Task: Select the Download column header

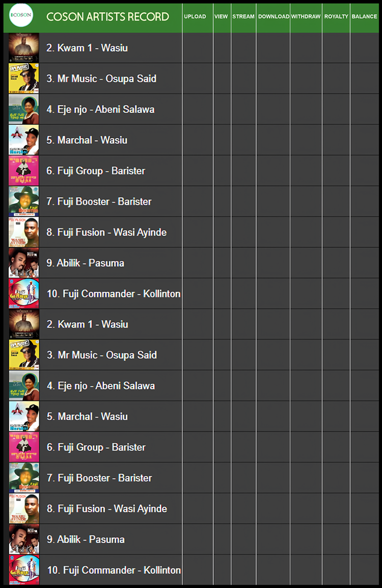Action: [x=274, y=16]
